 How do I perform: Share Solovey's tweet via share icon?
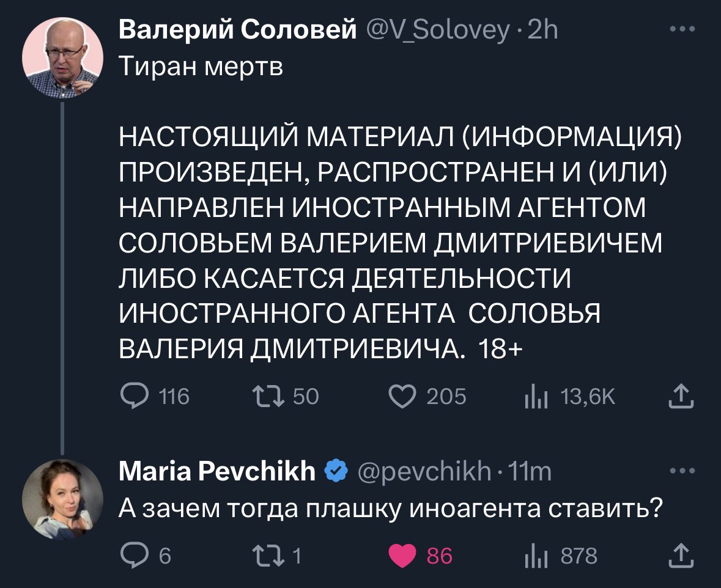[x=681, y=396]
